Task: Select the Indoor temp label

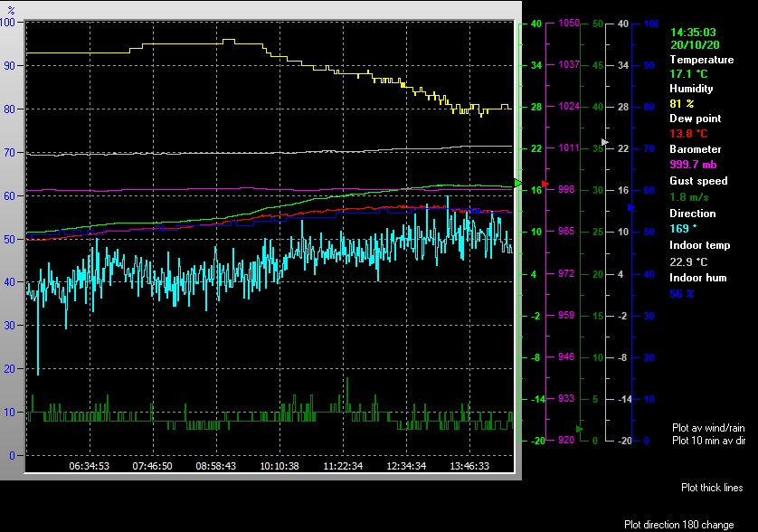Action: coord(699,245)
